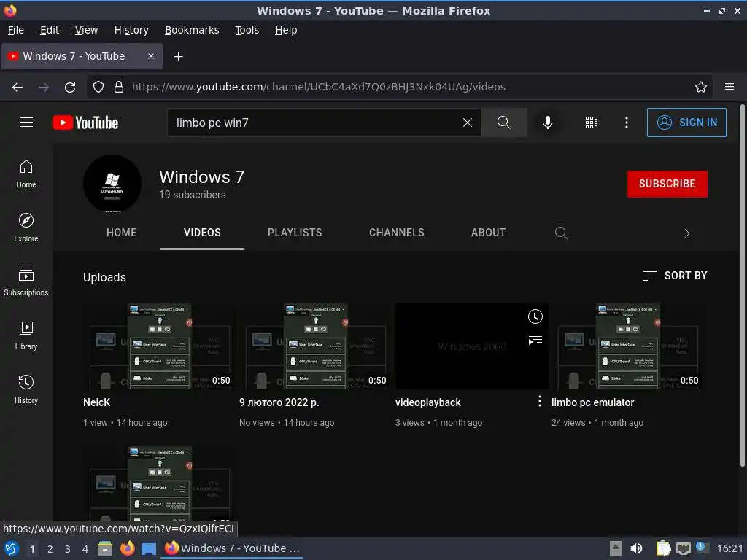The width and height of the screenshot is (747, 560).
Task: Open the Tools menu
Action: pyautogui.click(x=247, y=30)
